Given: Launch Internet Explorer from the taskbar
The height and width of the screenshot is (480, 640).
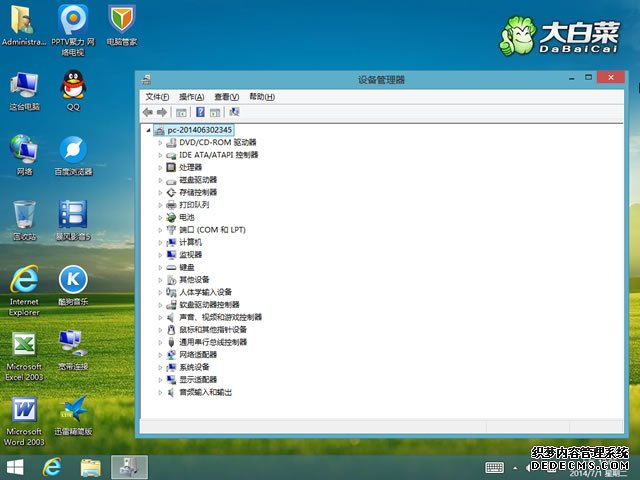Looking at the screenshot, I should pos(53,467).
